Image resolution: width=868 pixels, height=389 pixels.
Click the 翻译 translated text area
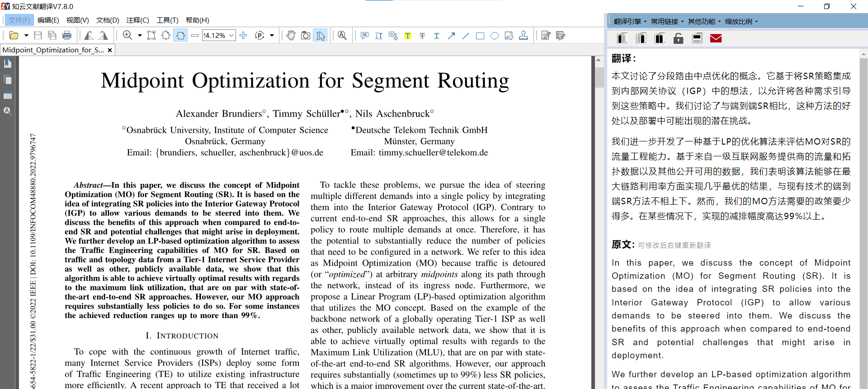pyautogui.click(x=731, y=146)
